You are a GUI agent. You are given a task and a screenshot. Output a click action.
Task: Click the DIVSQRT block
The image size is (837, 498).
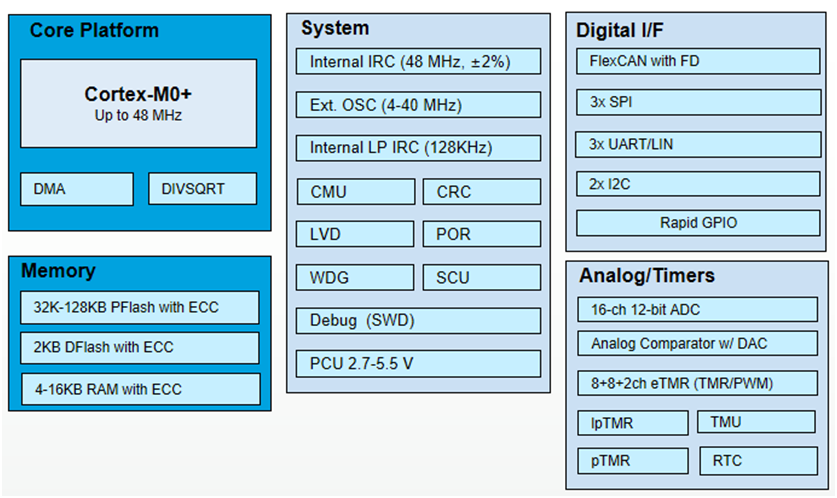pyautogui.click(x=202, y=189)
